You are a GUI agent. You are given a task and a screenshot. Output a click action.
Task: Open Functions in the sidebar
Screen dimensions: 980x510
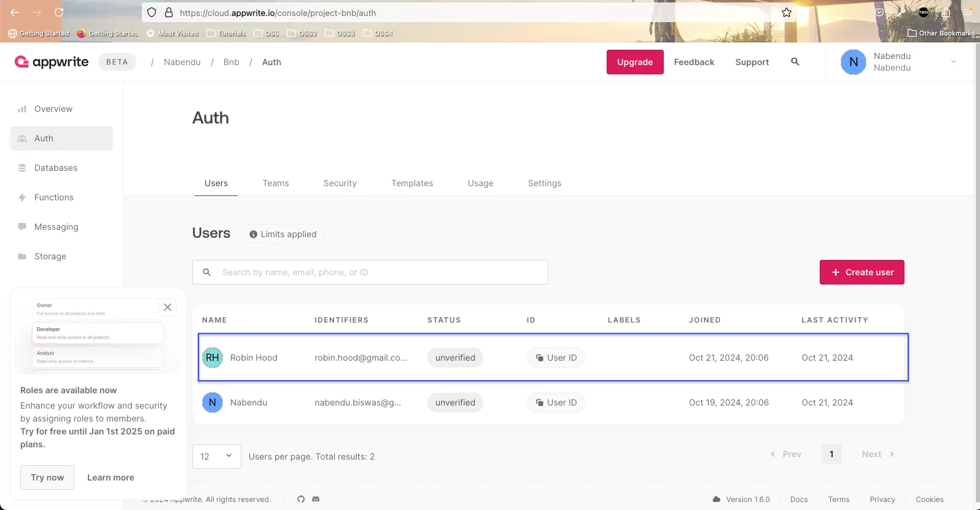pyautogui.click(x=61, y=197)
